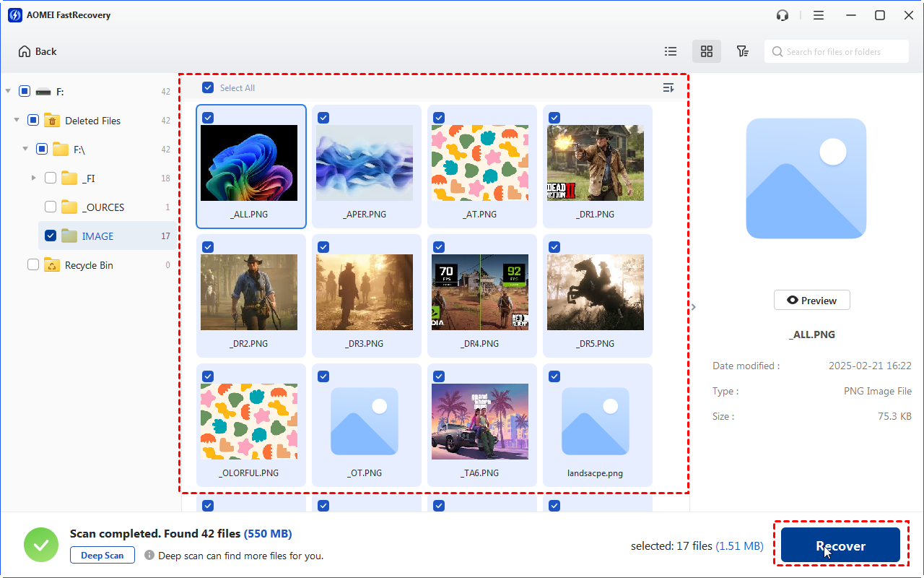Search for files or folders field
The width and height of the screenshot is (924, 578).
tap(837, 52)
